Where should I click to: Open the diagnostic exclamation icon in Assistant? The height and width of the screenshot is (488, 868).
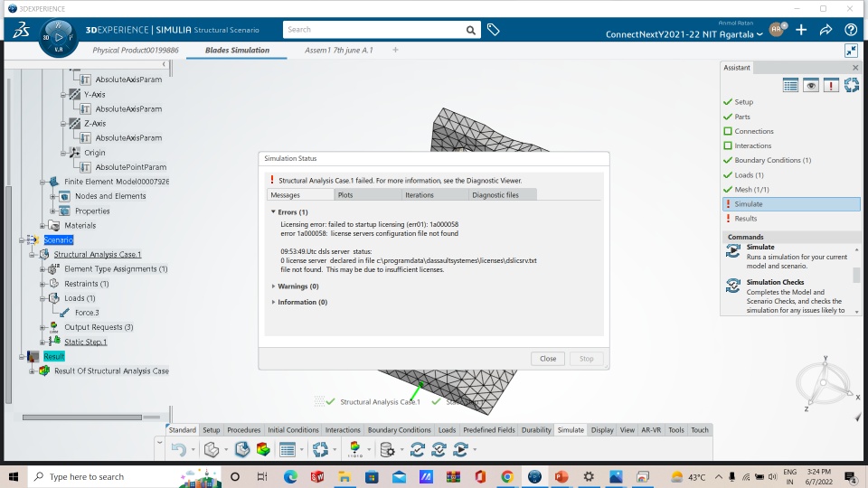tap(831, 85)
